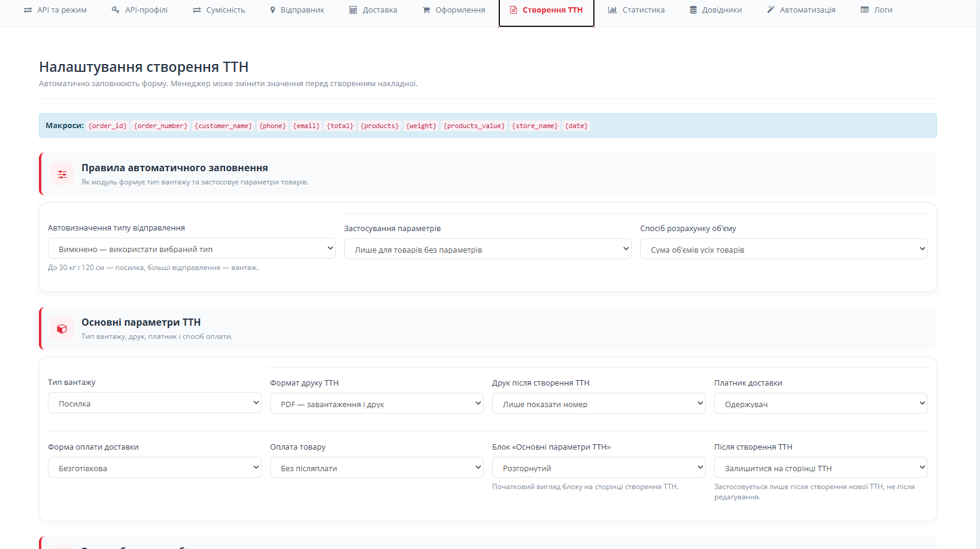Image resolution: width=980 pixels, height=549 pixels.
Task: Click the {phone} macro
Action: point(272,126)
